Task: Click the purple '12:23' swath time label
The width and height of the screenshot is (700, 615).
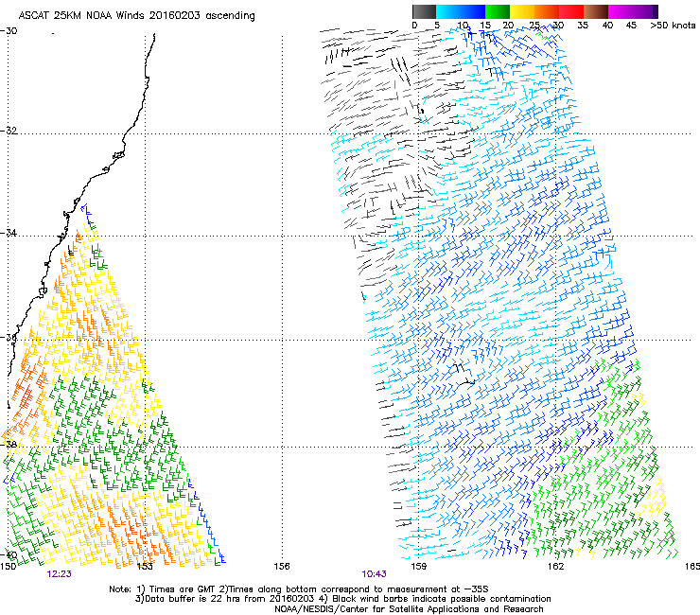Action: tap(59, 574)
